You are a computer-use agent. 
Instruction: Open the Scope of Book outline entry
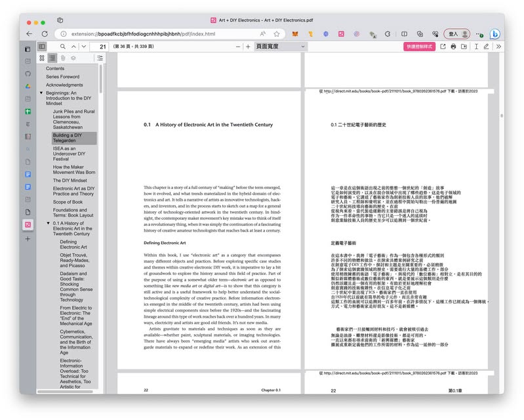[x=68, y=202]
